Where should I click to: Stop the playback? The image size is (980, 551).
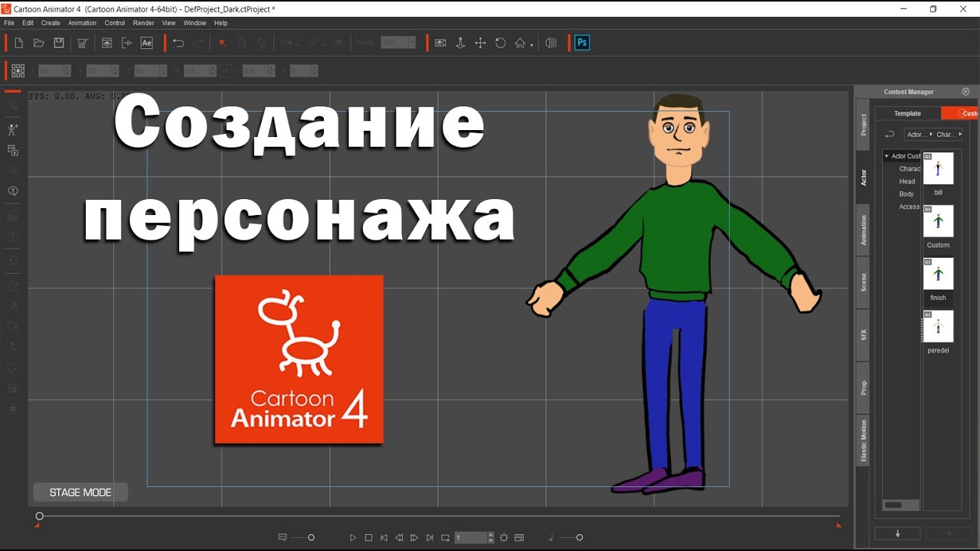pyautogui.click(x=368, y=538)
